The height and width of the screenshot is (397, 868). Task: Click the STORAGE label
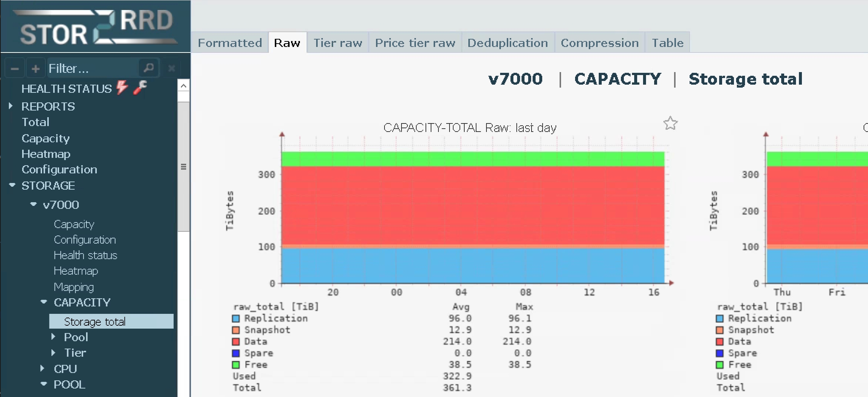click(48, 186)
